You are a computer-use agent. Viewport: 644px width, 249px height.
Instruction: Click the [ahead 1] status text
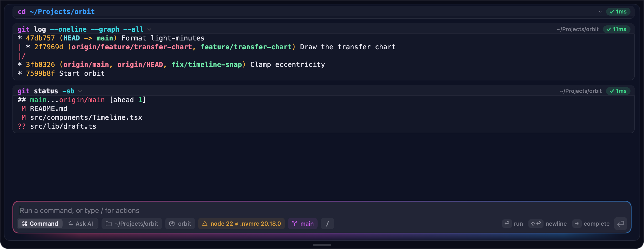(x=128, y=100)
